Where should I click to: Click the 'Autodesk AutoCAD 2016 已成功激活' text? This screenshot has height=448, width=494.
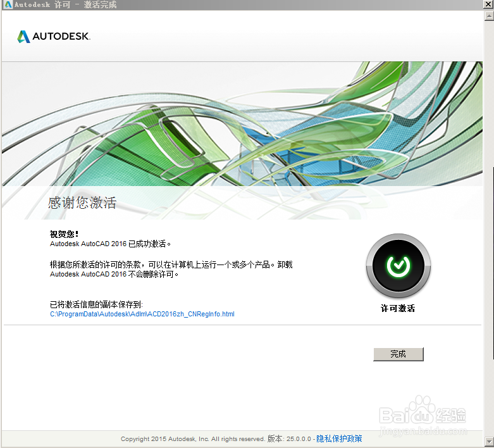pos(110,244)
